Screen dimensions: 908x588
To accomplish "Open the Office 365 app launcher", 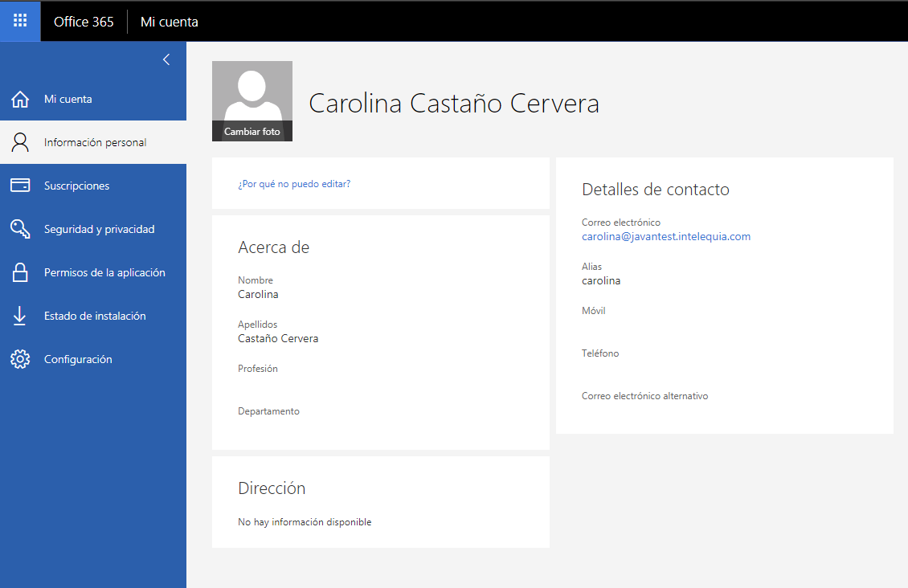I will click(18, 21).
